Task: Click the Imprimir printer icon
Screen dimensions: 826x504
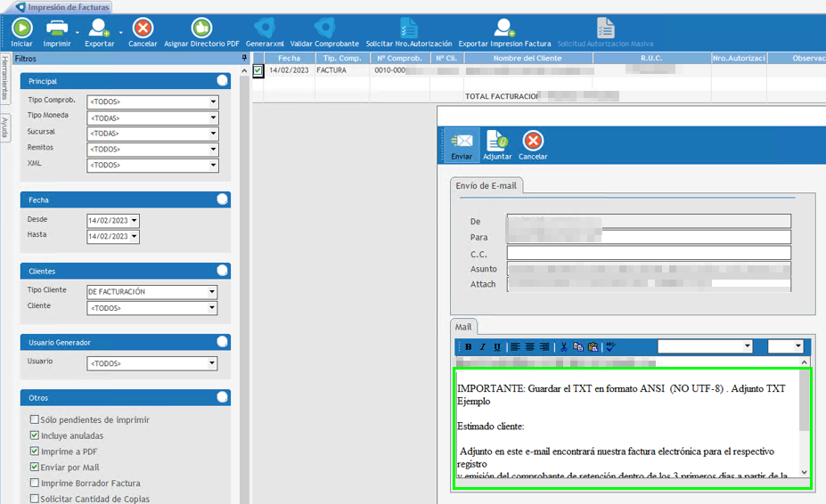Action: pyautogui.click(x=57, y=28)
